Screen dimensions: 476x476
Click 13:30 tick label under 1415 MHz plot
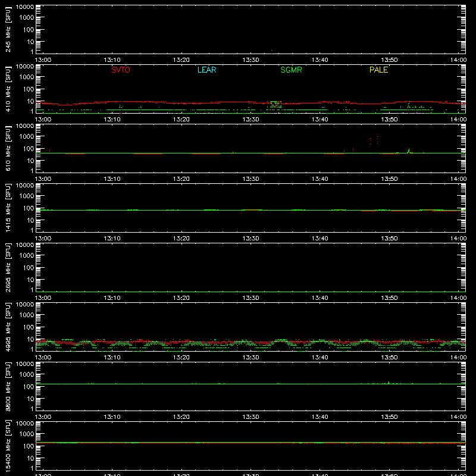(x=250, y=239)
